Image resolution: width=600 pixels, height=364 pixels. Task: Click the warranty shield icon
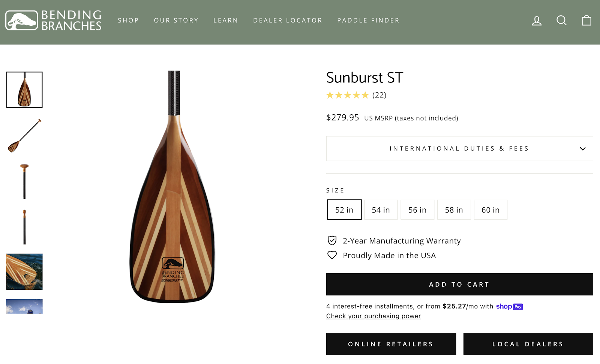(332, 240)
